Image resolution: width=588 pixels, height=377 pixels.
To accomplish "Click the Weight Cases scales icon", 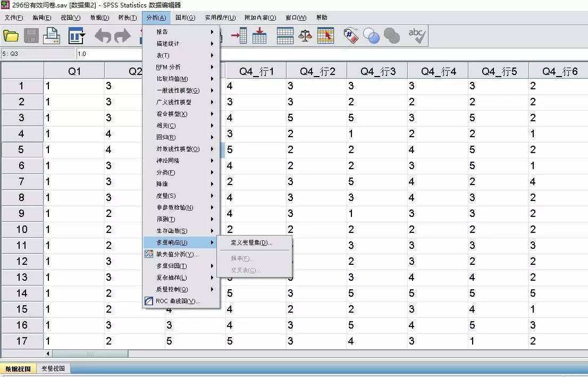I will (x=305, y=36).
